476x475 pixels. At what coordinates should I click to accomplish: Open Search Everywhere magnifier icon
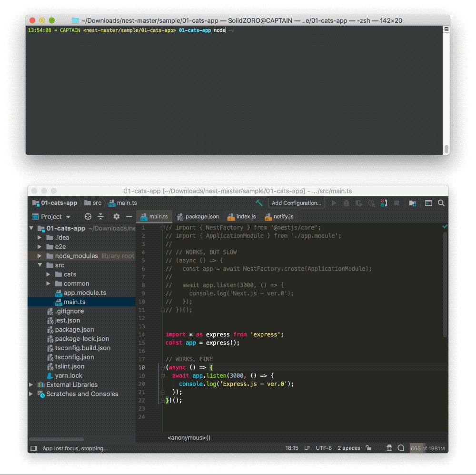pos(441,203)
